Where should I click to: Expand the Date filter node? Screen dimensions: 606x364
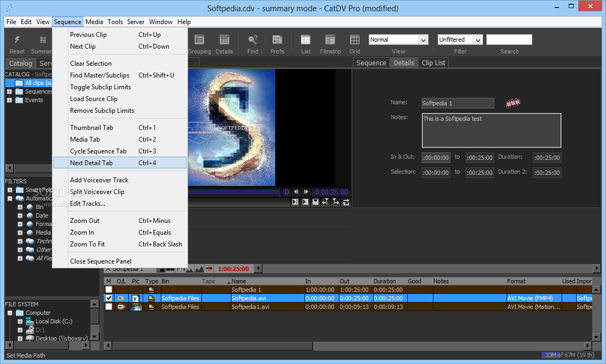20,215
